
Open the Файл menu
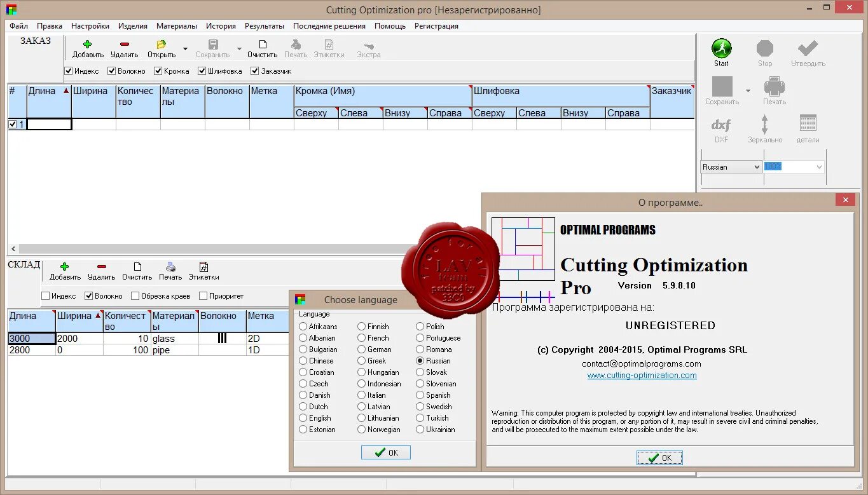click(x=18, y=26)
